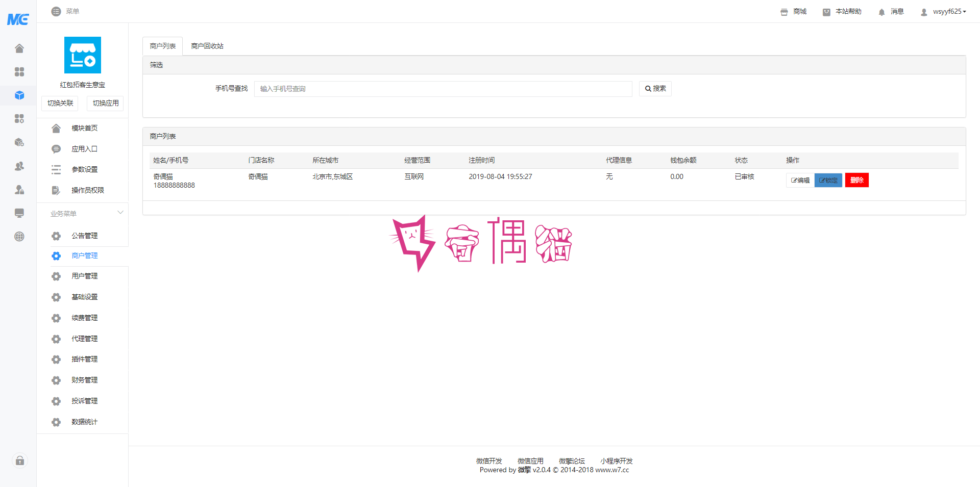Click the 切换应用 button
Screen dimensions: 980x487
tap(105, 103)
